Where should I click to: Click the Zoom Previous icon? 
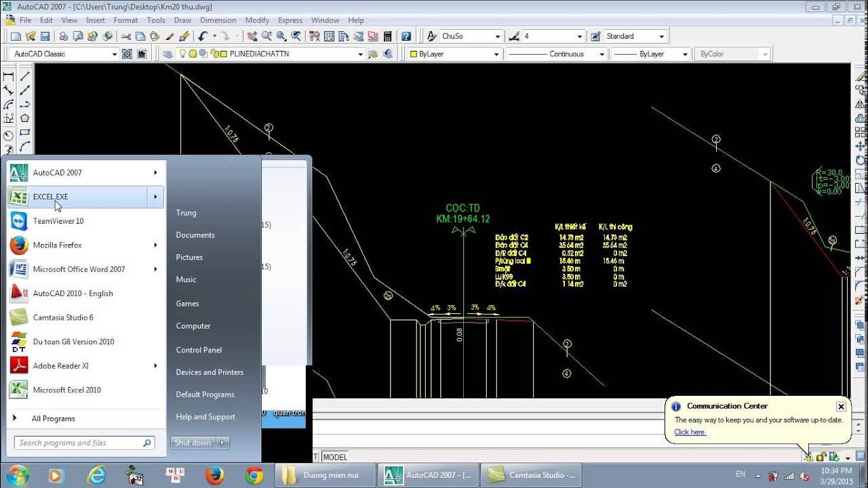(x=297, y=37)
